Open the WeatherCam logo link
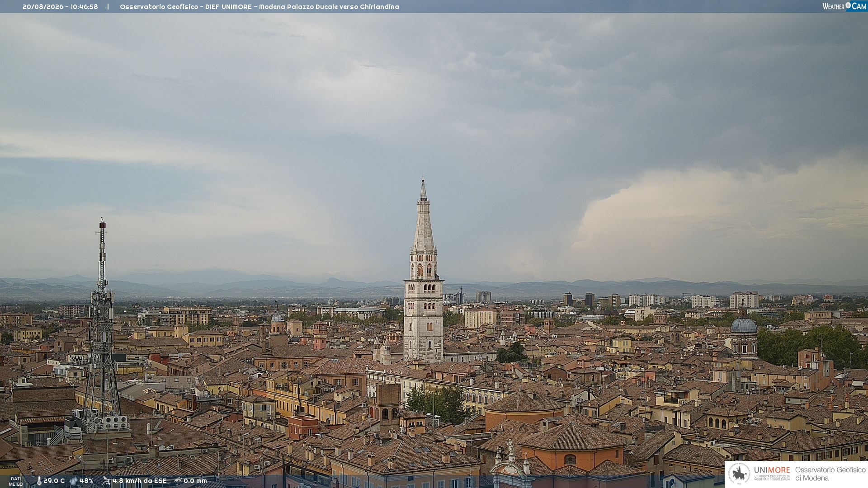 [844, 6]
